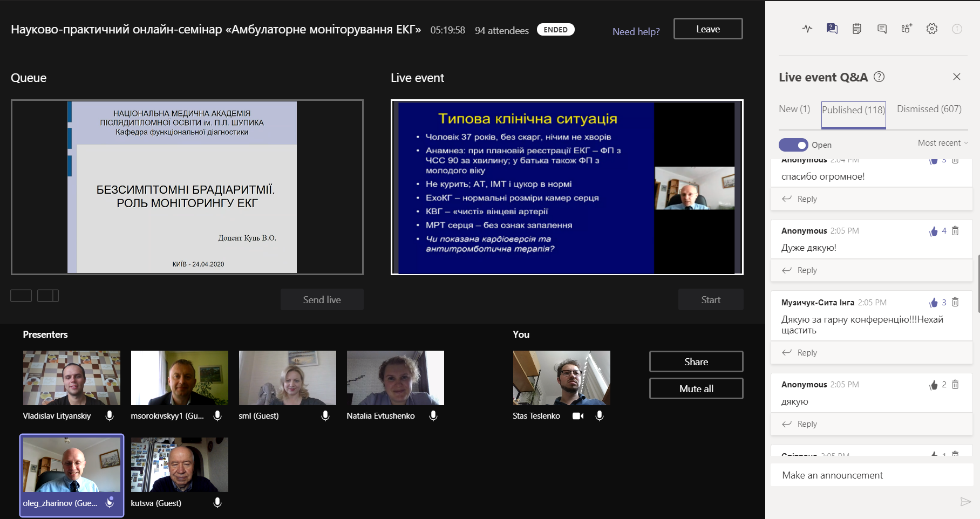Open the Most recent sort dropdown

[x=943, y=143]
